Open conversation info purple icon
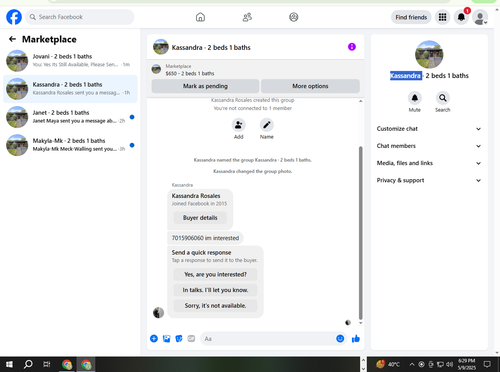The height and width of the screenshot is (372, 500). click(352, 47)
